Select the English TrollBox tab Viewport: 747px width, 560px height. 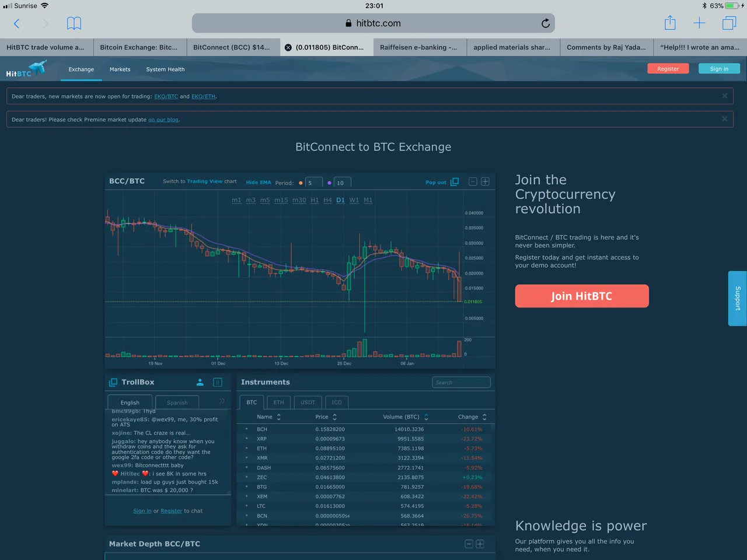point(130,402)
